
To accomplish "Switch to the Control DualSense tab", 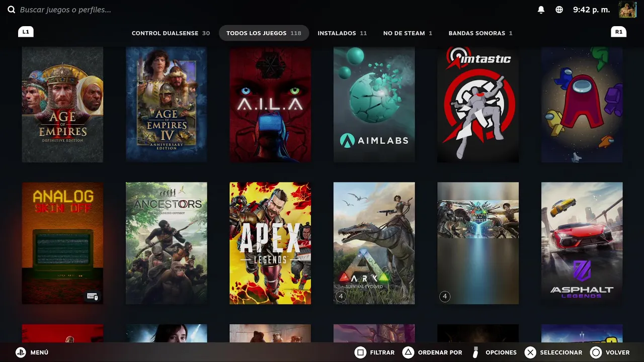I will tap(171, 33).
